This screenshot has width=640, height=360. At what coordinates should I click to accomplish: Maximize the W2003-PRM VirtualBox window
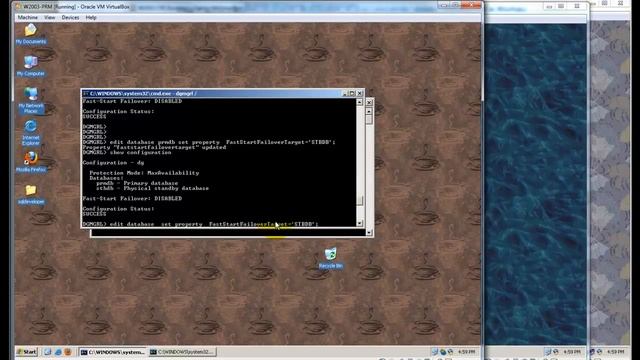[455, 5]
